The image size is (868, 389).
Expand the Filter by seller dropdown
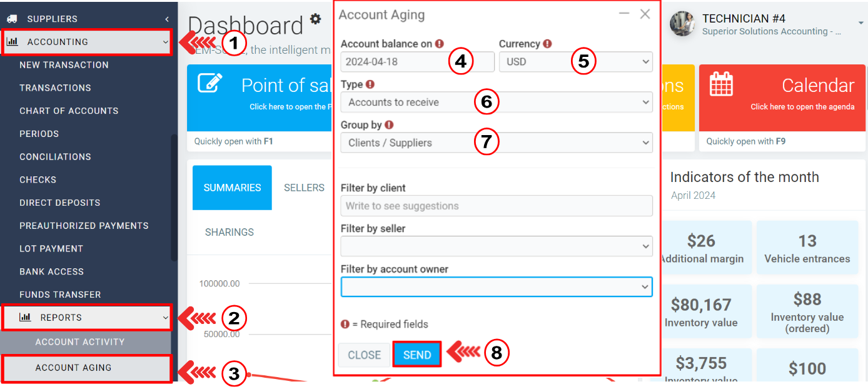coord(497,246)
